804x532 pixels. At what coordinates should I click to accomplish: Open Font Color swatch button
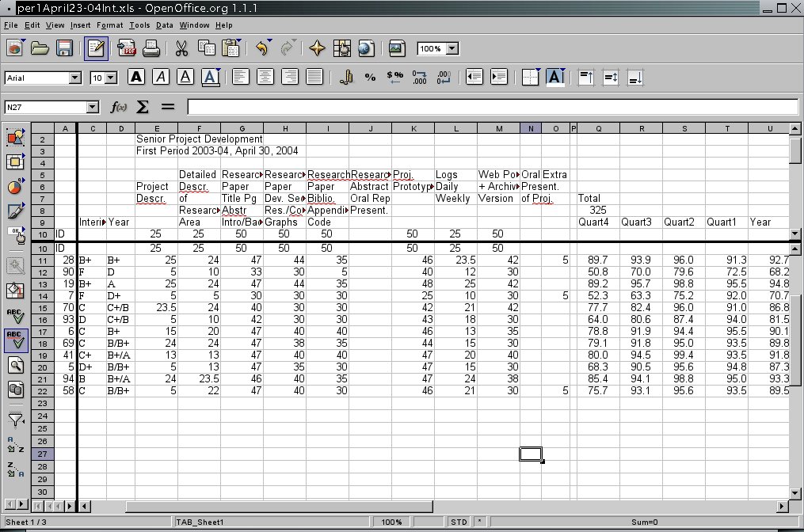(x=210, y=78)
